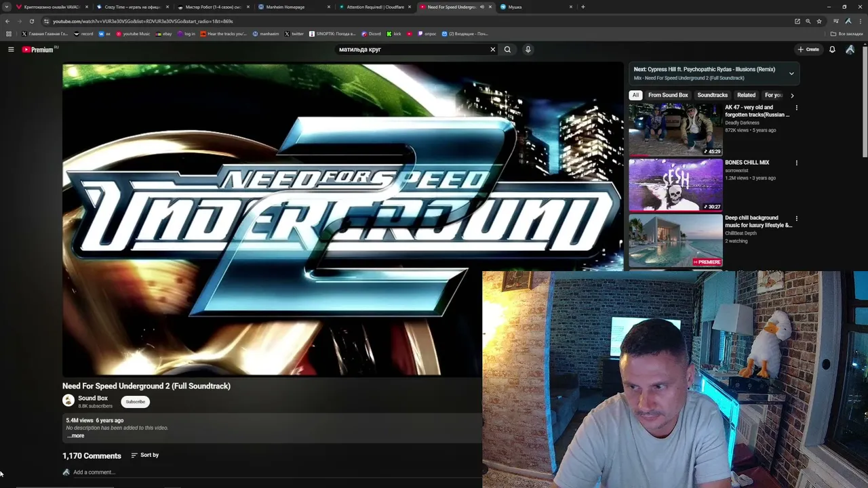Open the YouTube account avatar menu
This screenshot has height=488, width=868.
tap(850, 49)
